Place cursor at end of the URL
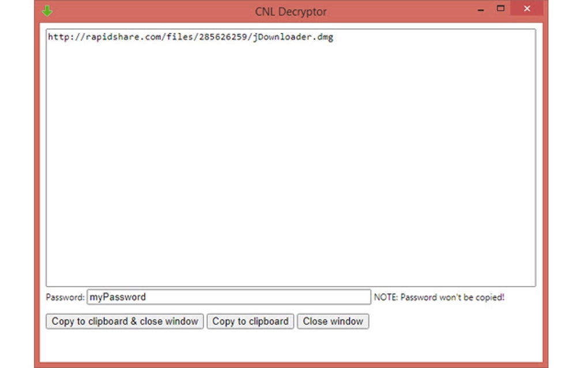Viewport: 588px width, 368px height. 333,37
